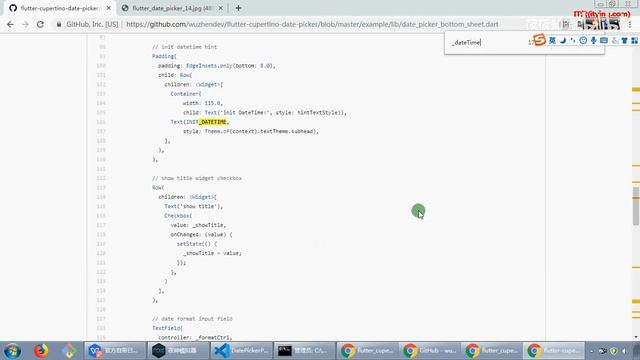Close the flutter_date_picker_14.jpg tab

click(x=220, y=8)
